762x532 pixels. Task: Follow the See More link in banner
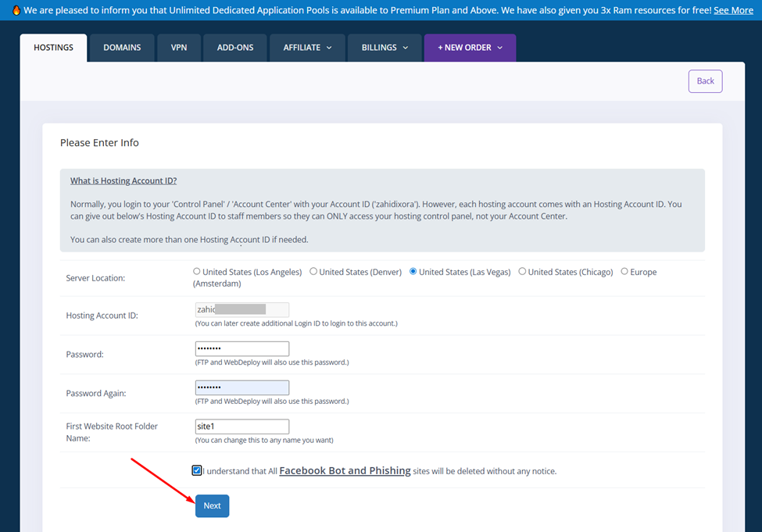tap(733, 10)
